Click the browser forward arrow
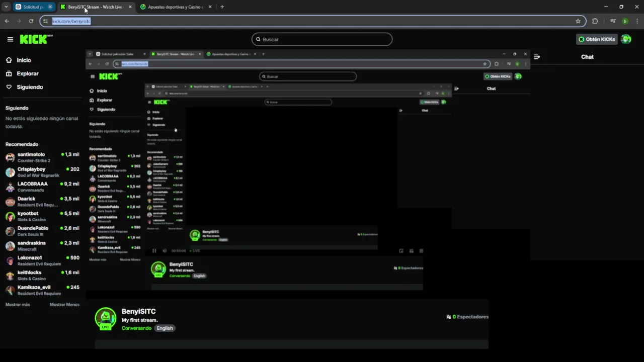The height and width of the screenshot is (362, 644). [x=19, y=21]
